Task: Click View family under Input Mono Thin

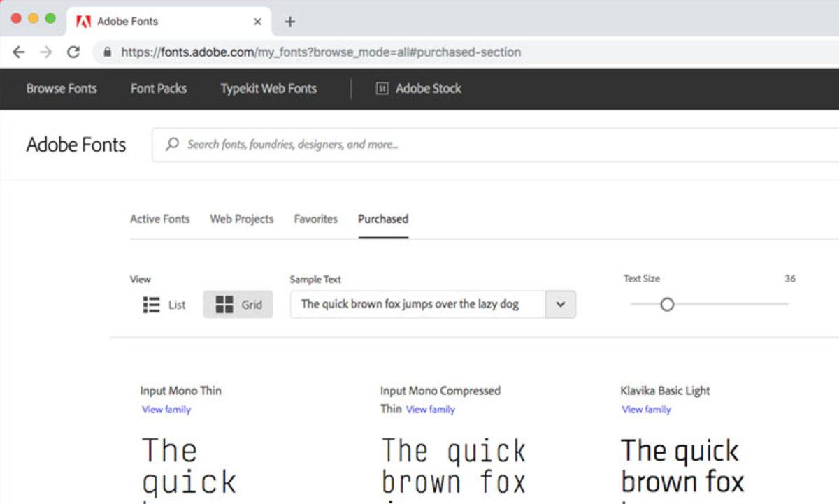Action: point(166,410)
